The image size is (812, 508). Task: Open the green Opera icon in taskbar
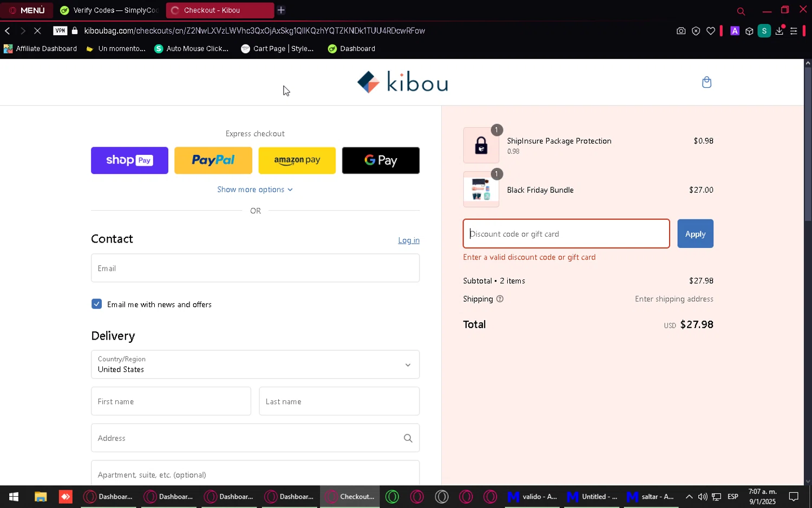tap(392, 497)
